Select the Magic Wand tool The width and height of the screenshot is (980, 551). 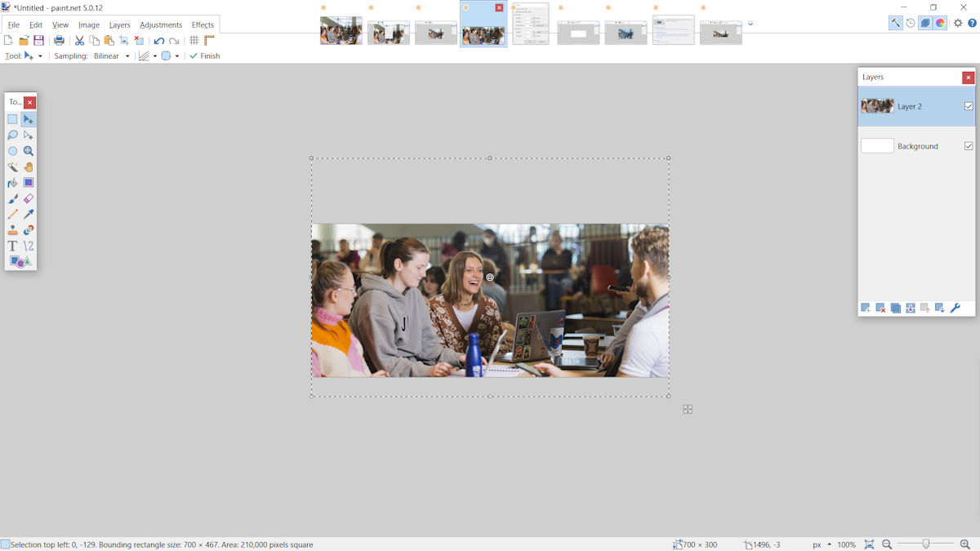(12, 167)
